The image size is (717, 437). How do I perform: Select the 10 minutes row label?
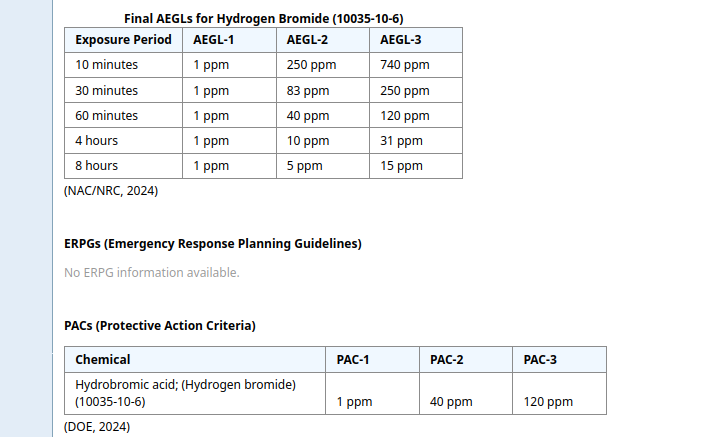point(107,65)
